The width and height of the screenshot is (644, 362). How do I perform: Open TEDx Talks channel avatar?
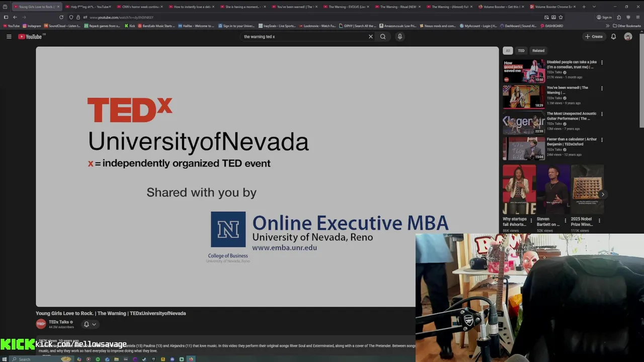pos(41,324)
